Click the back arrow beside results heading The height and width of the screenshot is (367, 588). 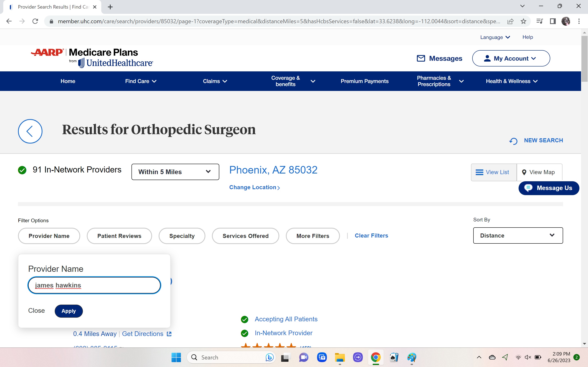30,131
